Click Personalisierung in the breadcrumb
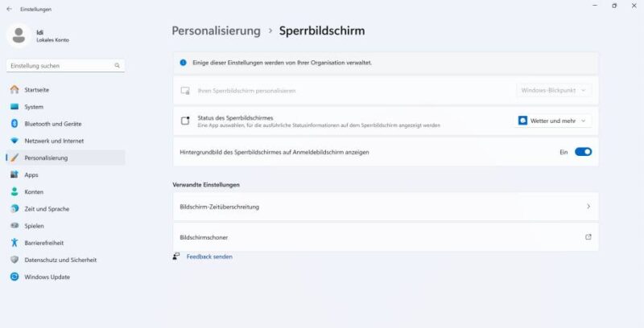Viewport: 644px width, 328px height. point(216,31)
